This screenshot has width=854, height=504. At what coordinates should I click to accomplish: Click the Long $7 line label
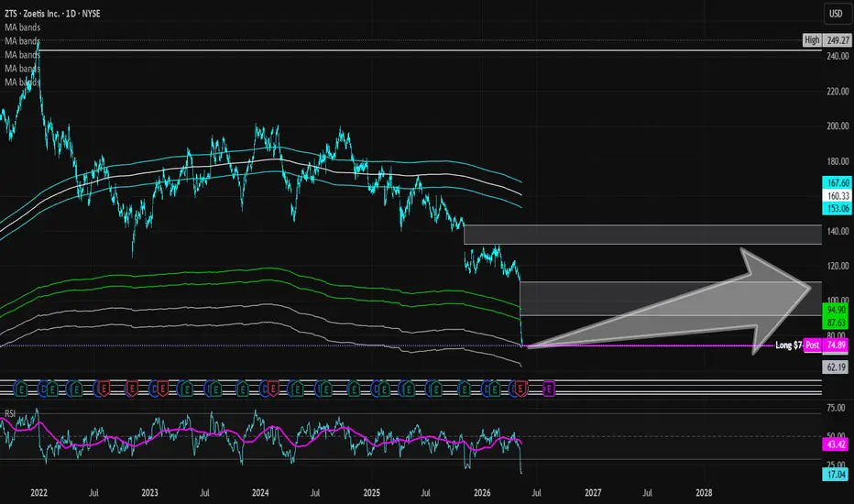(789, 345)
